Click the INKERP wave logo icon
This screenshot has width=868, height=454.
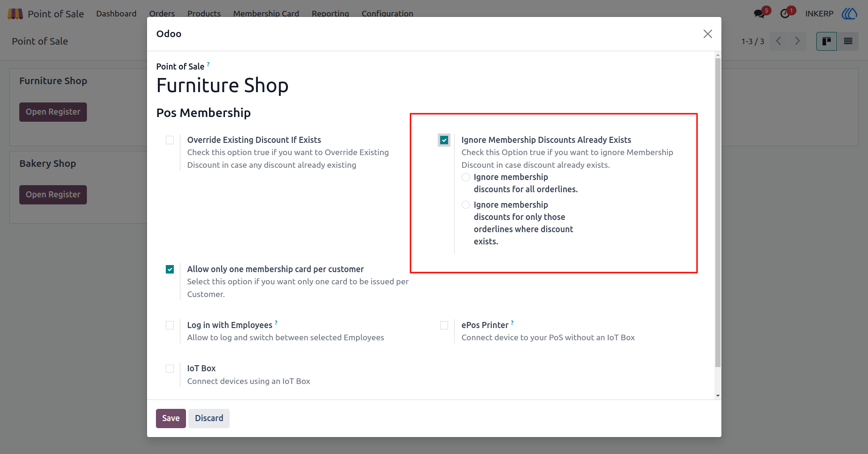point(849,14)
